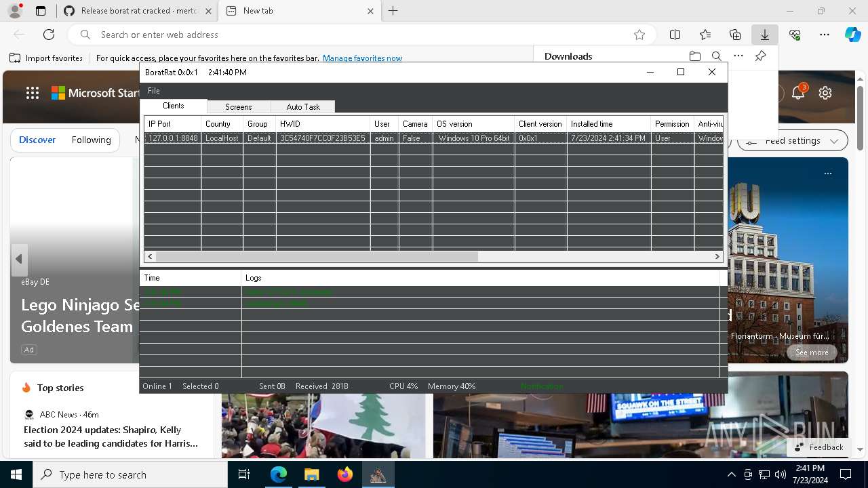The width and height of the screenshot is (868, 488).
Task: Click the Windows 10 Pro 64bit cell
Action: pos(473,138)
